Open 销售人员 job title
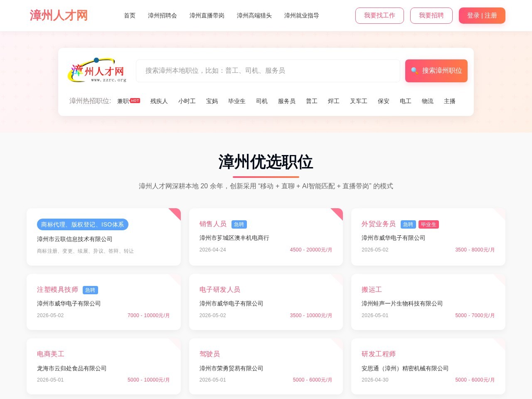Viewport: 532px width, 399px height. click(213, 224)
